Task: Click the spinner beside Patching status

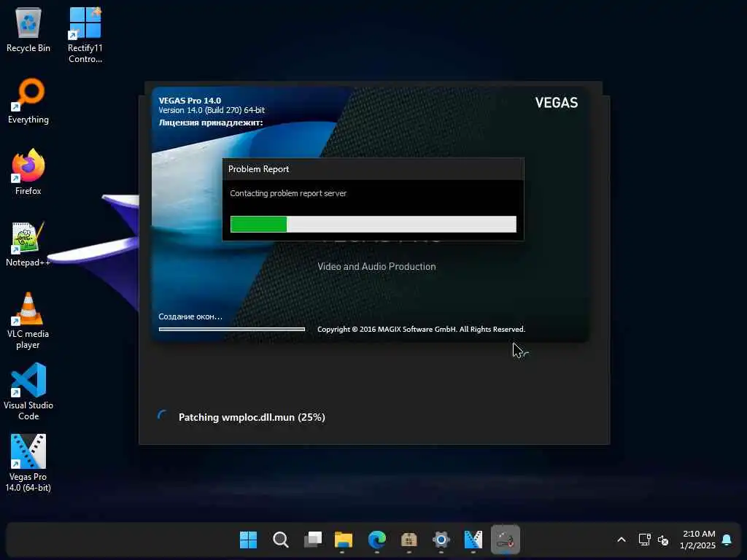Action: 163,416
